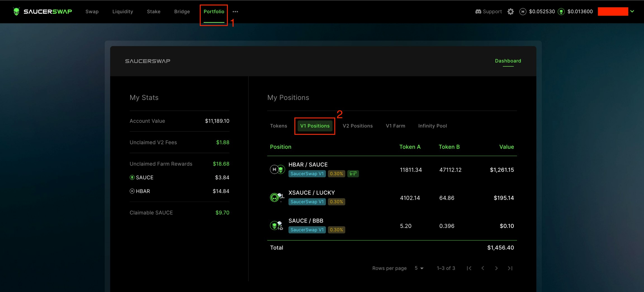Sort by Token B column header

[449, 147]
